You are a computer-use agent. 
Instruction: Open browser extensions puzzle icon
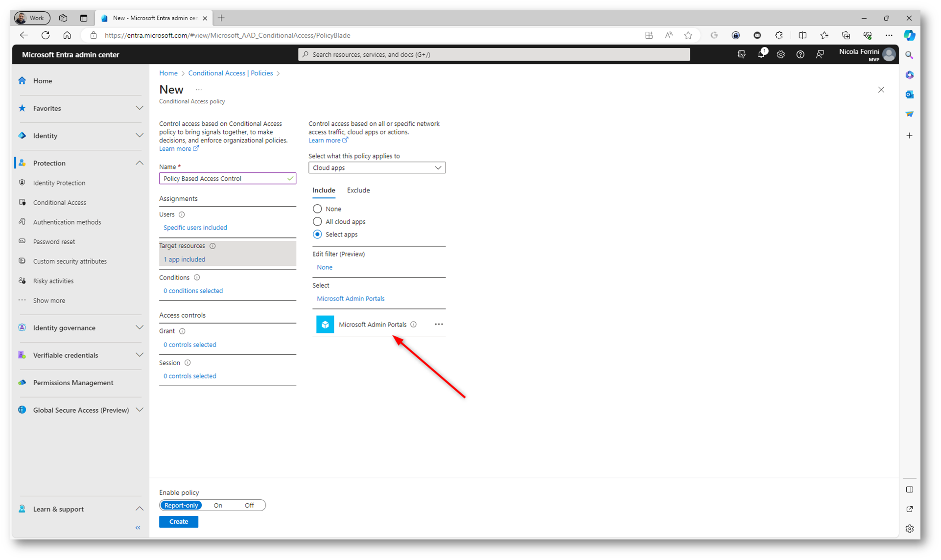tap(779, 35)
